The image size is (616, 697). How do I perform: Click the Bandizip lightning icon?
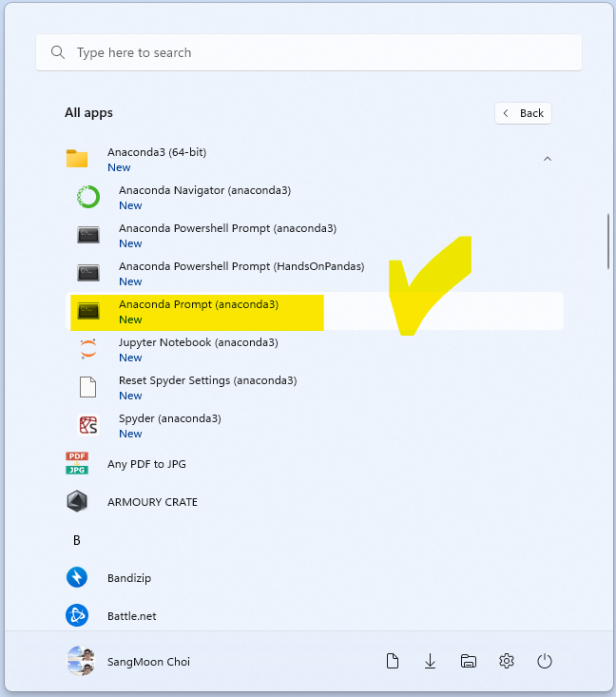coord(77,577)
